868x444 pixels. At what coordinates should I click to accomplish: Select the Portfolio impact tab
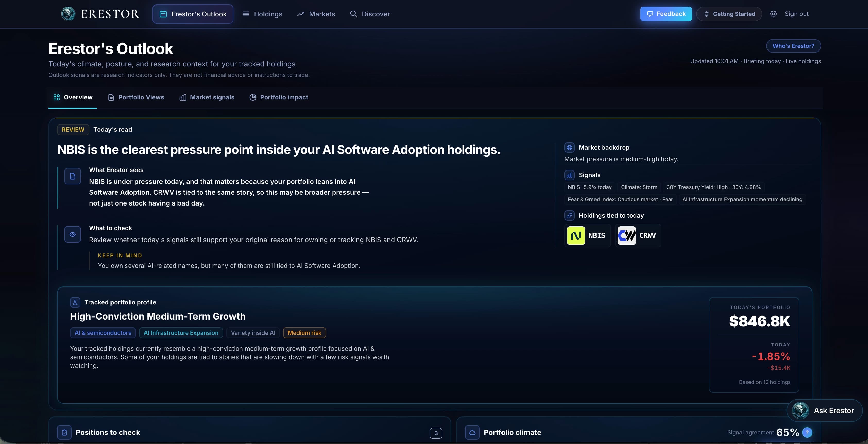click(x=279, y=97)
